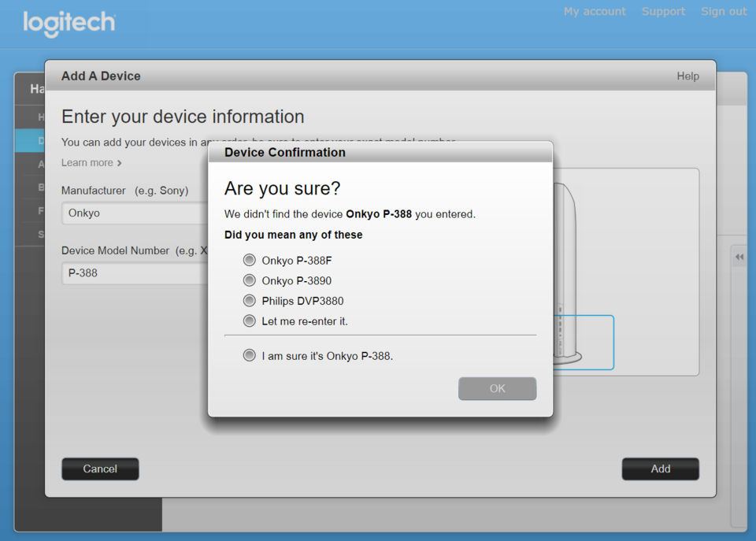Click the chevron arrow beside Learn more

coord(119,164)
